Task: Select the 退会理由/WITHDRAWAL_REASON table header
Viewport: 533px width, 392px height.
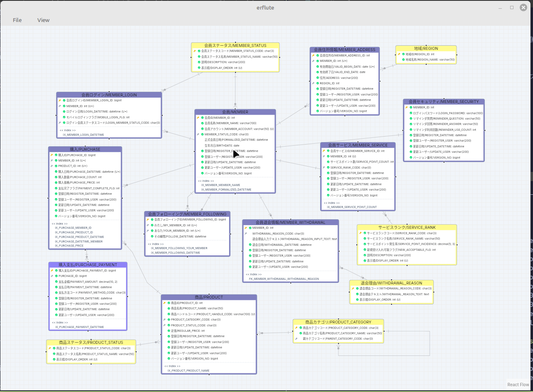Action: point(391,282)
